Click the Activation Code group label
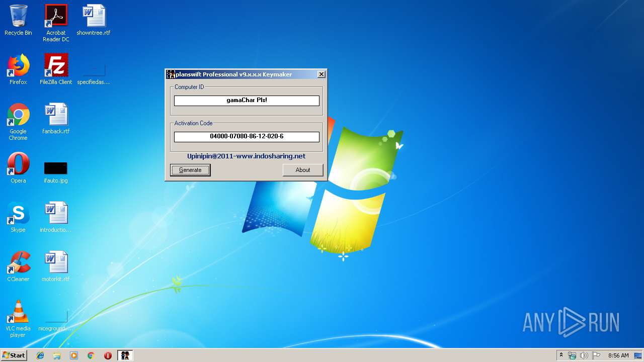Screen dimensions: 644x362 (x=193, y=123)
